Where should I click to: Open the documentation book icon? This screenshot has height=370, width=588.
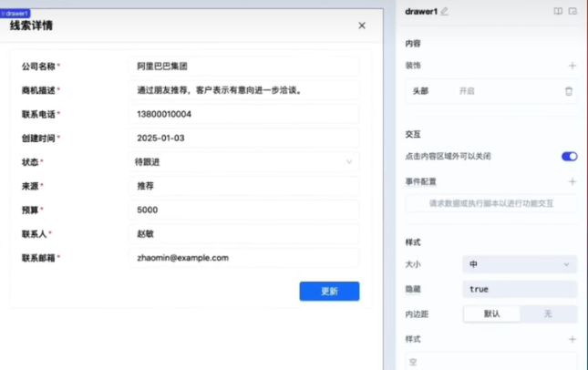tap(558, 12)
